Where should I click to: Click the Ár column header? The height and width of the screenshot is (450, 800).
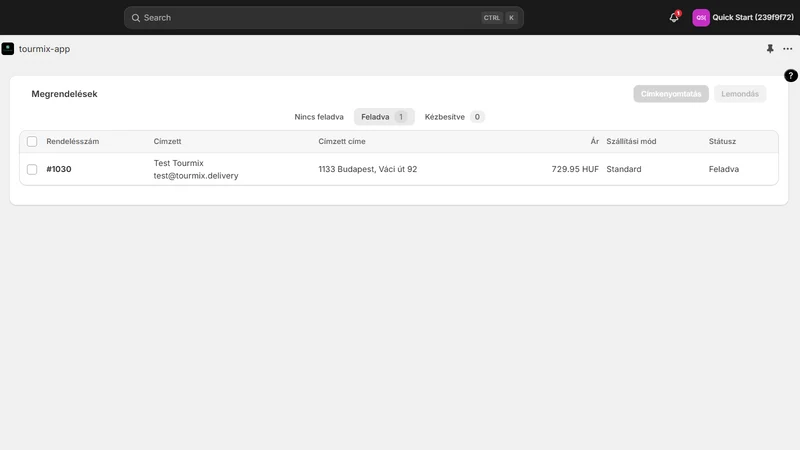594,141
